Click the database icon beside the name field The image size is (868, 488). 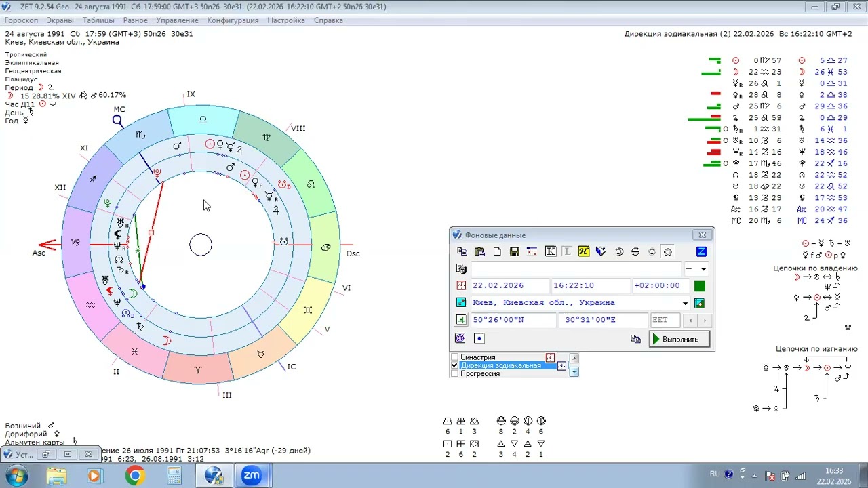pyautogui.click(x=461, y=268)
